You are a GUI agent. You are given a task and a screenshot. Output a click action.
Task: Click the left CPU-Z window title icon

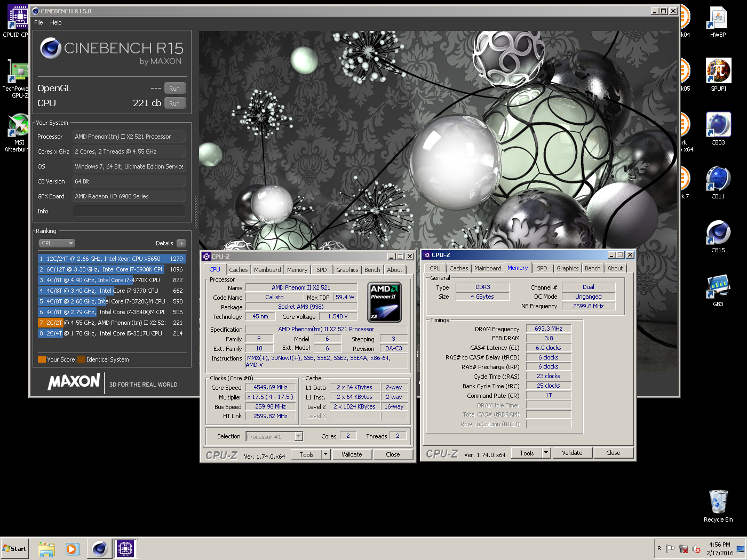(x=206, y=257)
